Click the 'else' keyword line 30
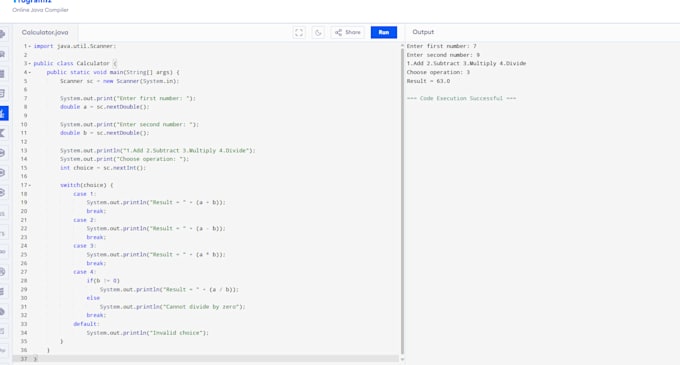Viewport: 680px width, 365px height. 93,298
